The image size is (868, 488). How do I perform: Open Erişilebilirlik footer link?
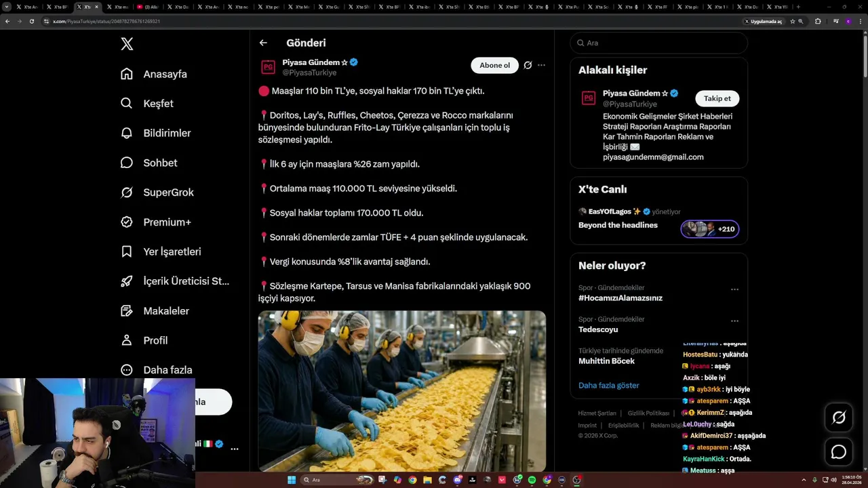click(623, 425)
